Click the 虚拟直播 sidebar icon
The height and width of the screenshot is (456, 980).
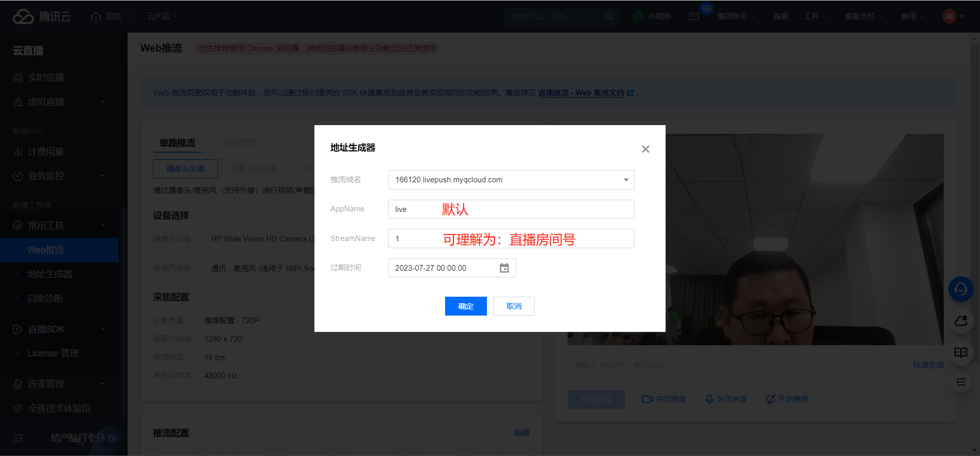click(x=18, y=102)
